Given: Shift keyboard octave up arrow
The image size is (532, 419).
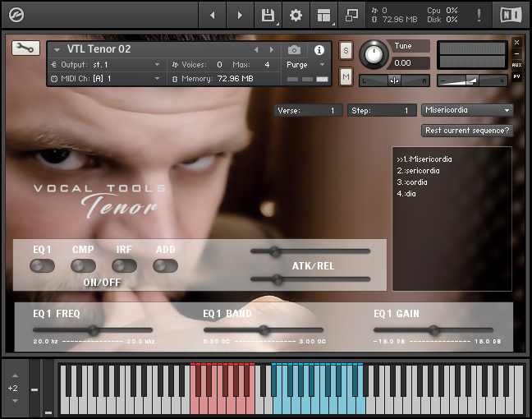Looking at the screenshot, I should [x=15, y=375].
